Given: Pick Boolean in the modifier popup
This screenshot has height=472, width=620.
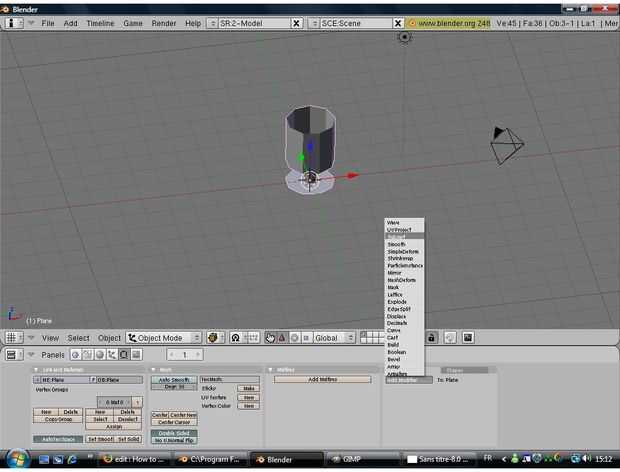Looking at the screenshot, I should pos(398,352).
